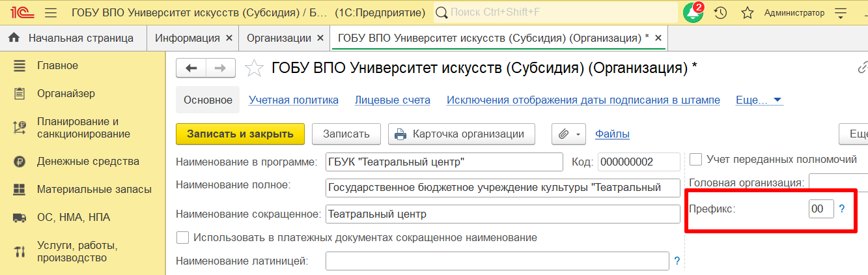Open the history clock icon
Viewport: 868px width, 275px height.
(720, 13)
